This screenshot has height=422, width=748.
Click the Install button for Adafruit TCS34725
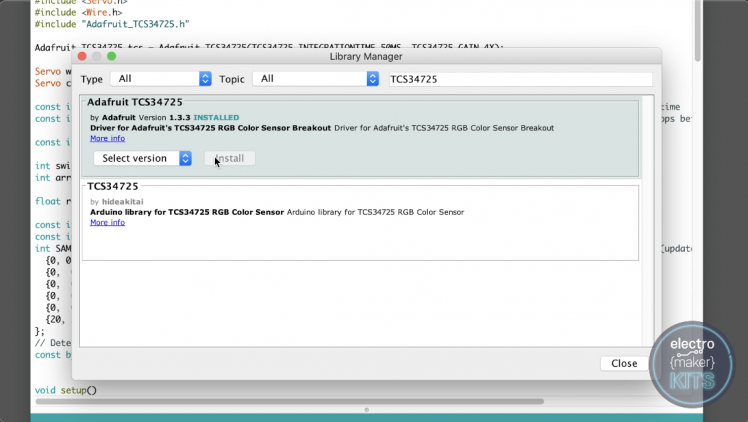pyautogui.click(x=230, y=158)
